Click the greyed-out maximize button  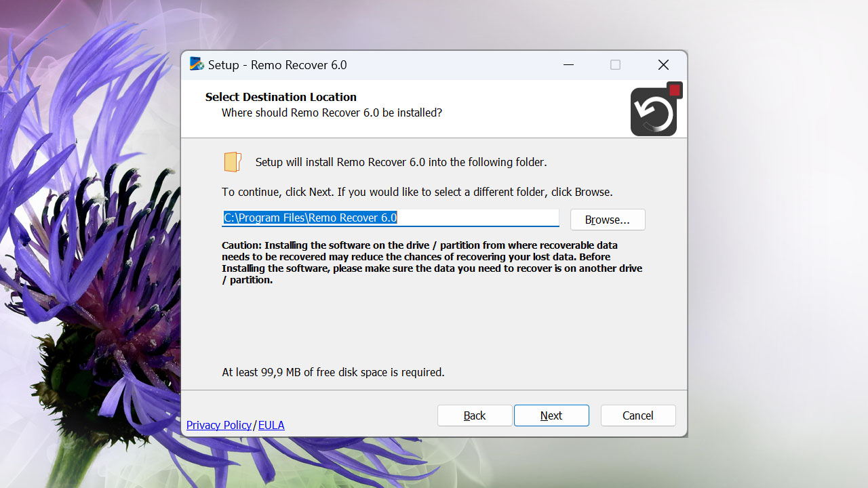pos(615,65)
